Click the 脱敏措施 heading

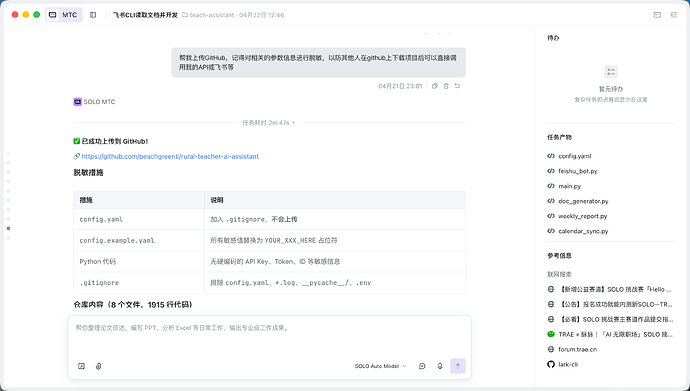pyautogui.click(x=88, y=172)
